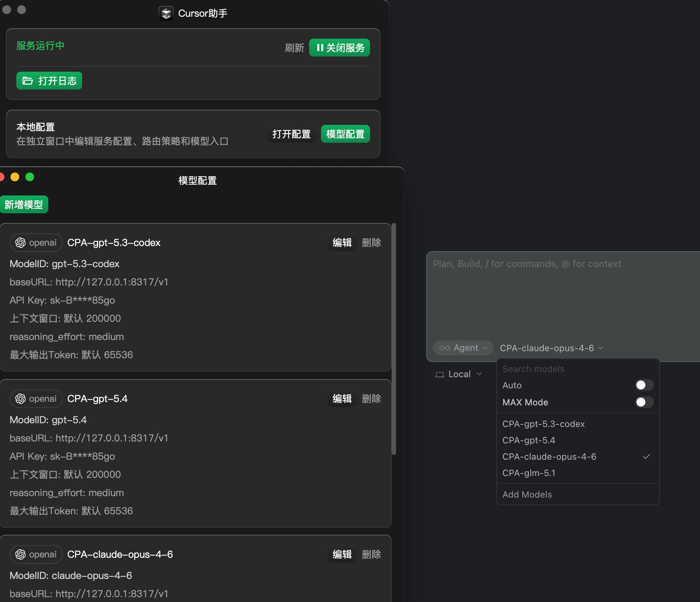Click the 打开配置 button
This screenshot has height=602, width=700.
coord(291,134)
